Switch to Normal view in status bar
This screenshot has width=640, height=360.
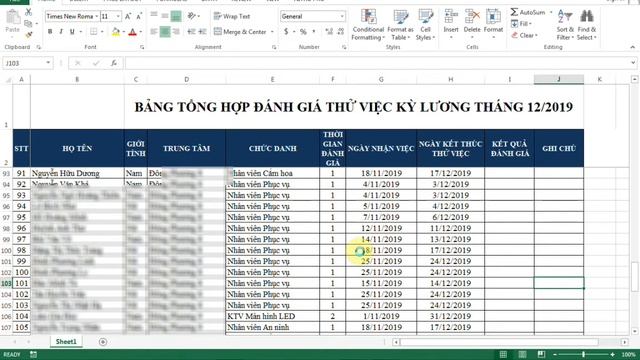pyautogui.click(x=503, y=354)
